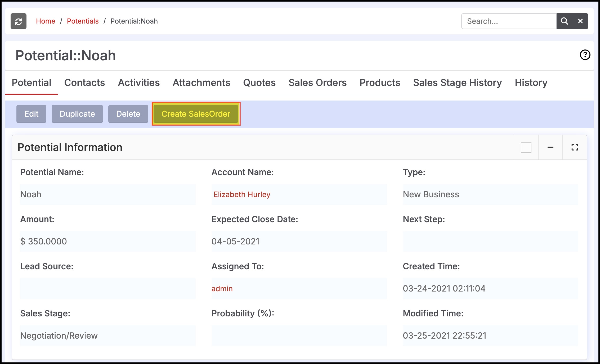
Task: Click the Expected Close Date label
Action: 255,219
